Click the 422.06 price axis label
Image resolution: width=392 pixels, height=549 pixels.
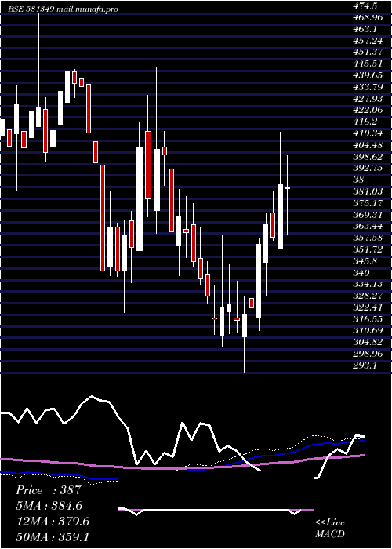[368, 110]
